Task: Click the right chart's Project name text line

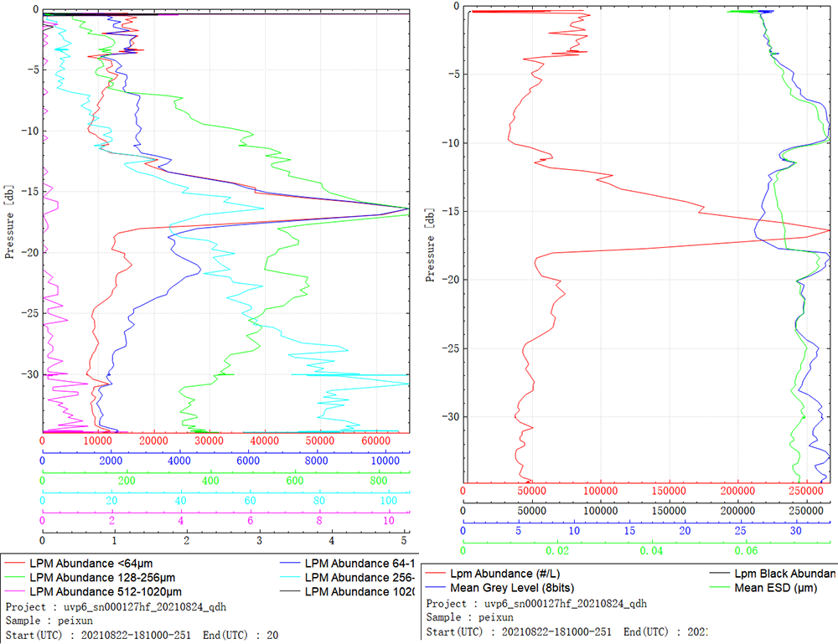Action: coord(536,604)
